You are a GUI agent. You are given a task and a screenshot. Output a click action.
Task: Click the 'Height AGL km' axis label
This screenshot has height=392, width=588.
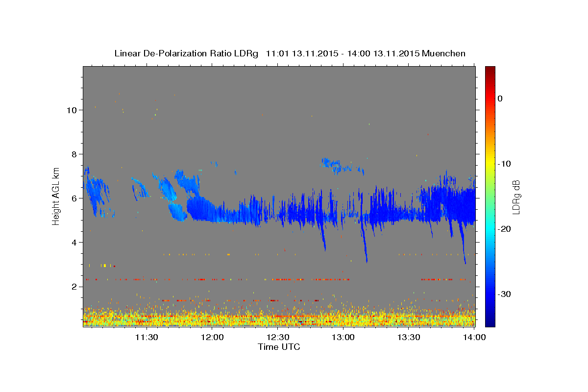click(x=56, y=196)
